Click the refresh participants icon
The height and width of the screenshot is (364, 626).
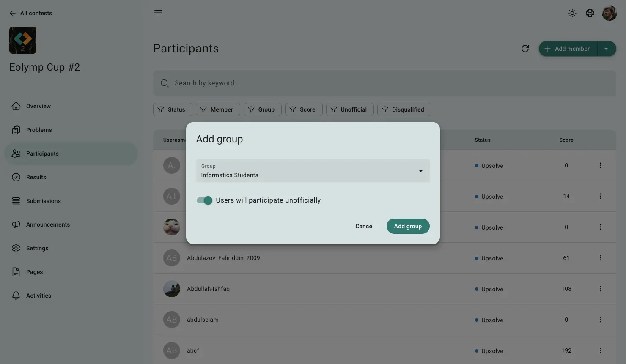click(525, 49)
